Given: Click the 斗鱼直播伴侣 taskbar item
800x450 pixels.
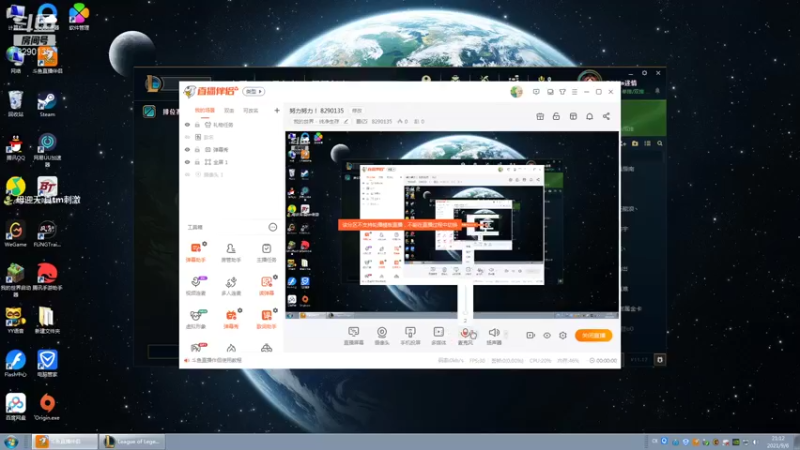Looking at the screenshot, I should [64, 442].
